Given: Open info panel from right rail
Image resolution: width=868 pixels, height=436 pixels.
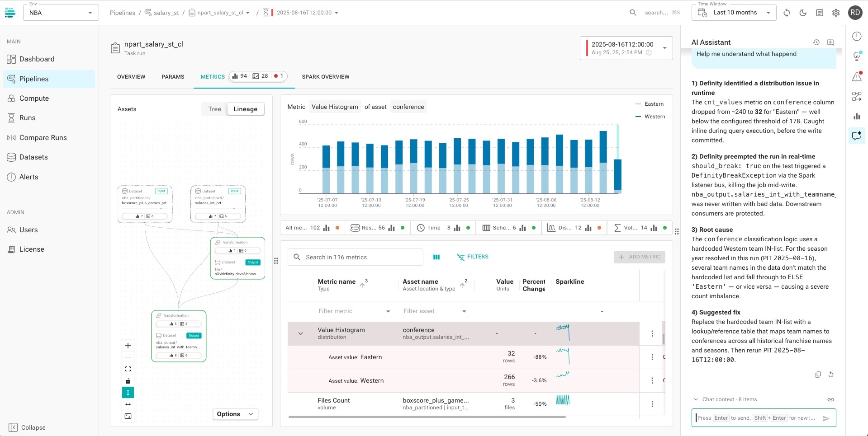Looking at the screenshot, I should point(857,36).
